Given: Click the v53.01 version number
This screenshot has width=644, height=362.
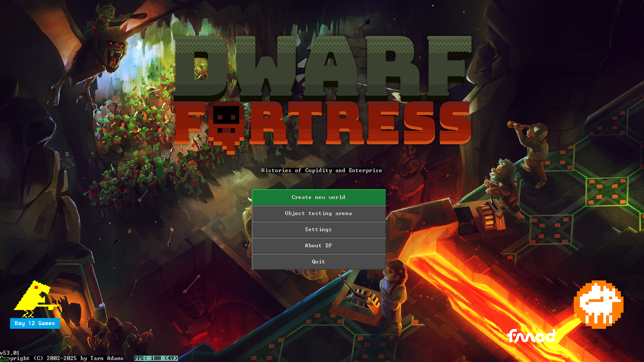Looking at the screenshot, I should 10,353.
